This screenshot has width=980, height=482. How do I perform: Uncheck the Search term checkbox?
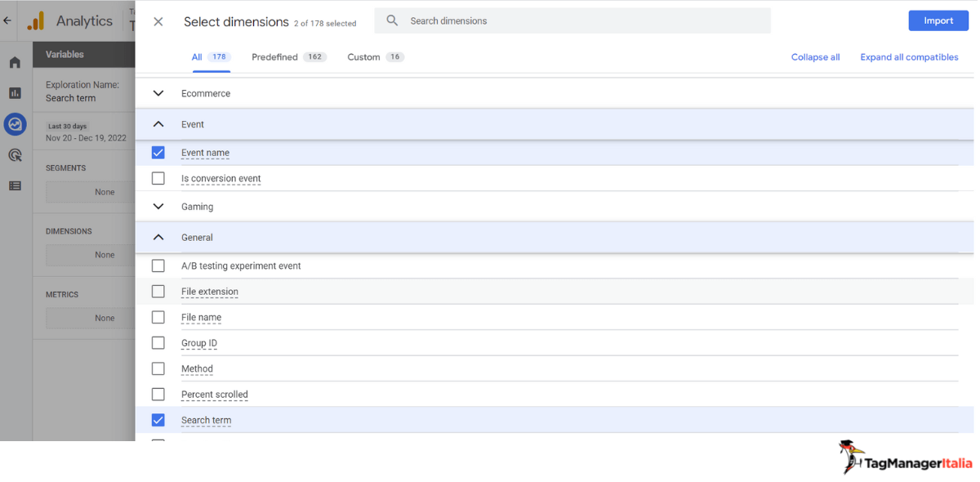point(158,420)
